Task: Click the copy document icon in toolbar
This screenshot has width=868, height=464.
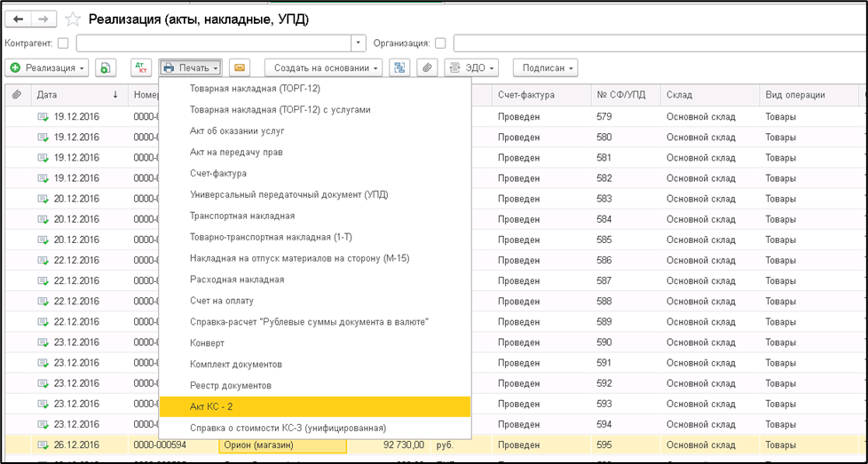Action: point(107,67)
